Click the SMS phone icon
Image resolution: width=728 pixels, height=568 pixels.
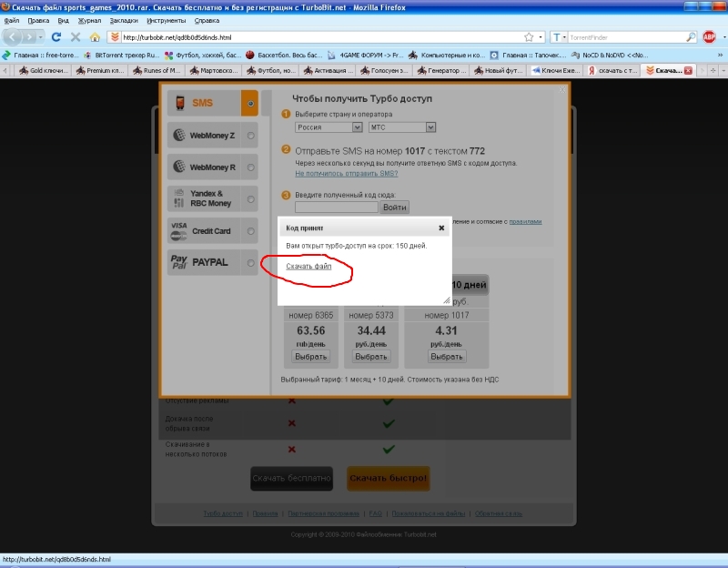click(180, 102)
